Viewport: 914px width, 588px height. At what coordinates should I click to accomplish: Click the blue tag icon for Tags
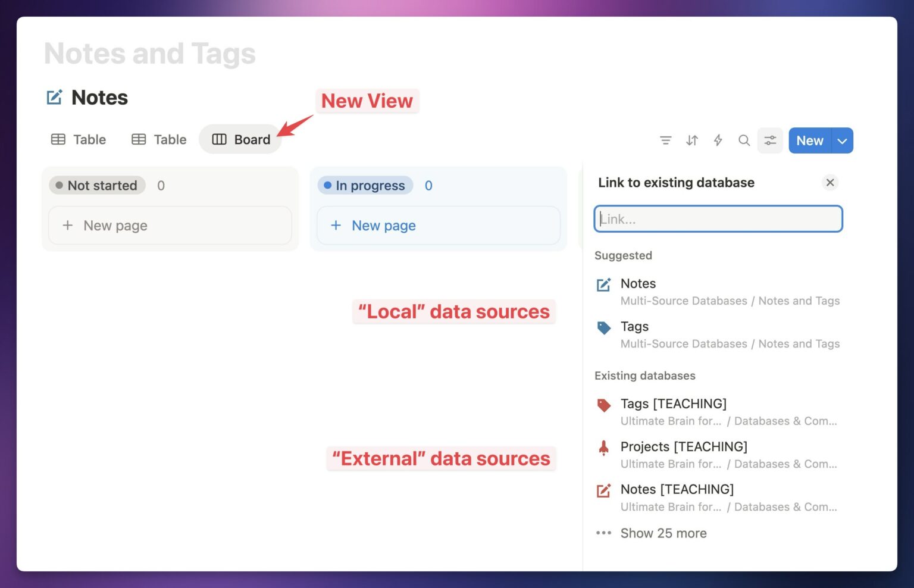pyautogui.click(x=604, y=328)
